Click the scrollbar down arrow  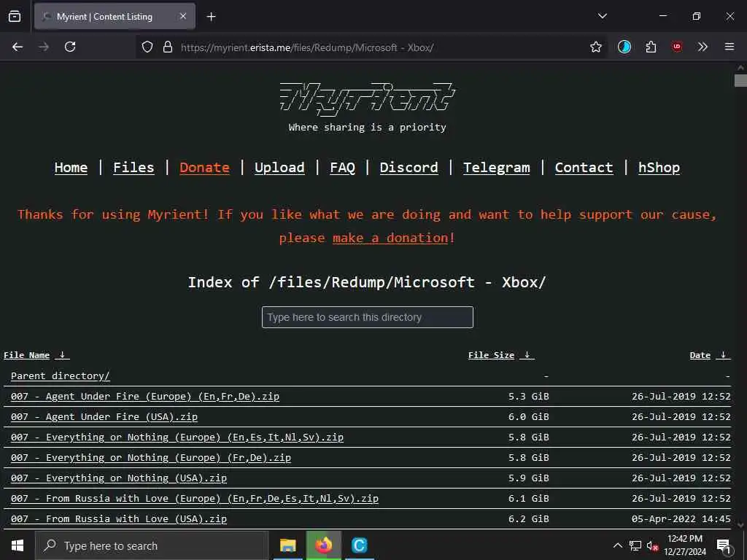740,525
